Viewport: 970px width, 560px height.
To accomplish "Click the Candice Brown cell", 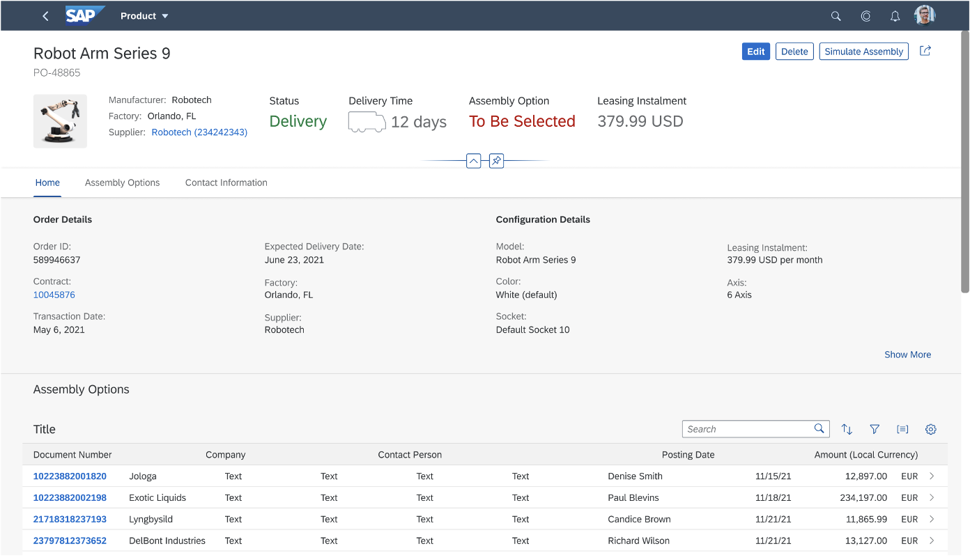I will point(639,519).
